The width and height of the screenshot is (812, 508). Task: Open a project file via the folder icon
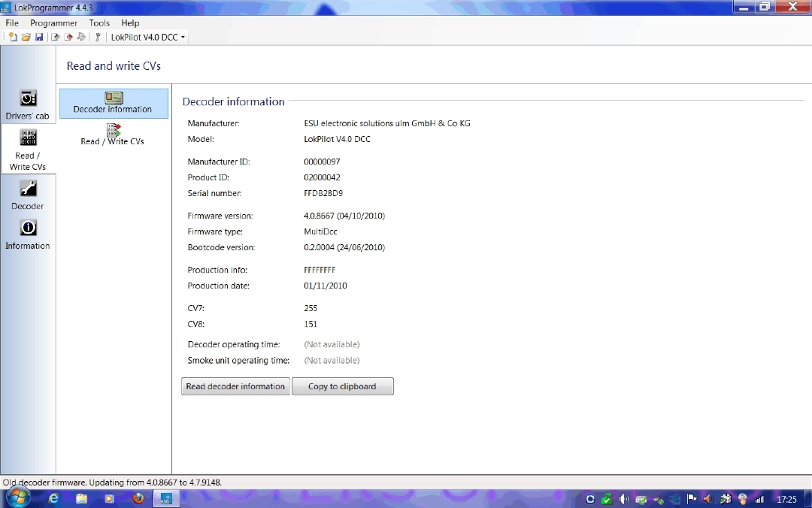[x=26, y=38]
